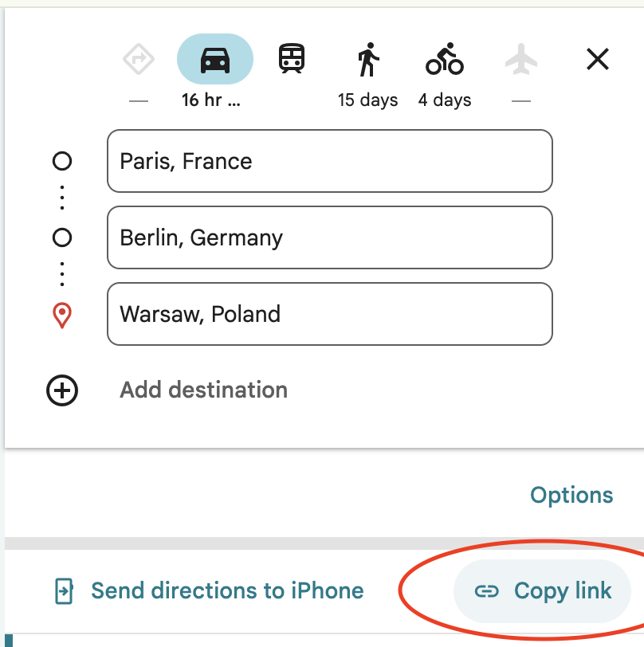The height and width of the screenshot is (647, 644).
Task: Select the Best travel mode icon
Action: pos(139,59)
